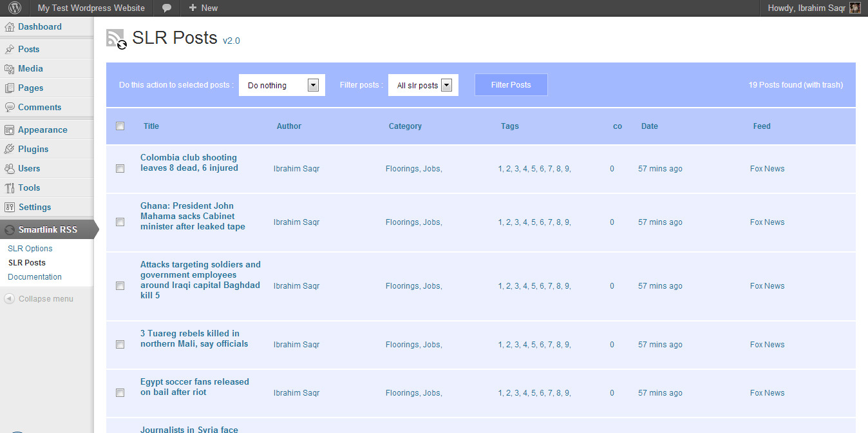The image size is (868, 433).
Task: Click the Howdy, Ibrahim Saqr profile avatar
Action: pos(854,8)
